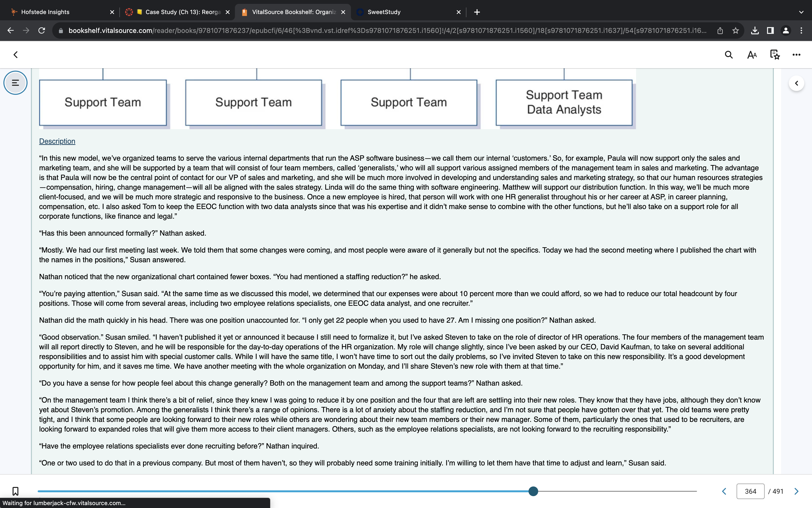Reload the page
This screenshot has height=508, width=812.
point(42,30)
